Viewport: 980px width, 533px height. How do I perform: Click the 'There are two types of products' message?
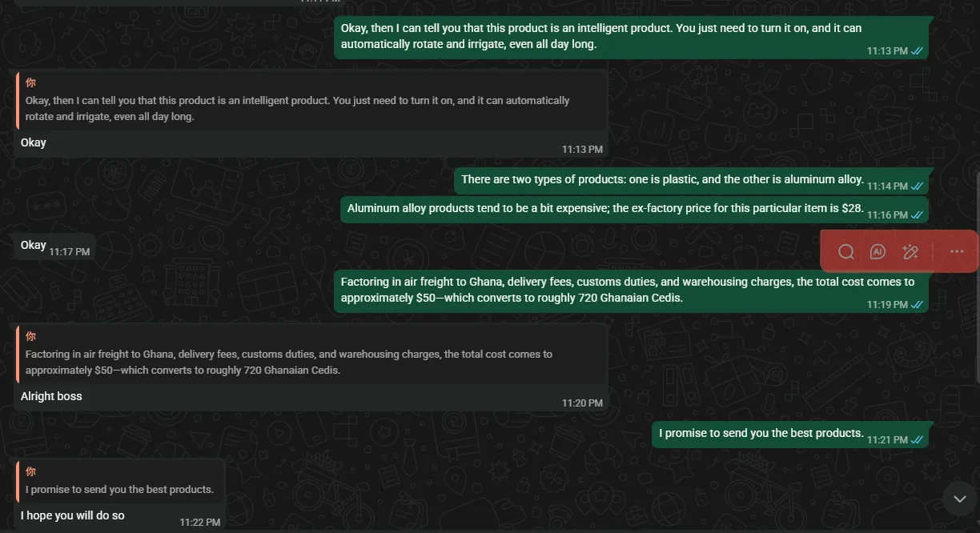(x=661, y=179)
